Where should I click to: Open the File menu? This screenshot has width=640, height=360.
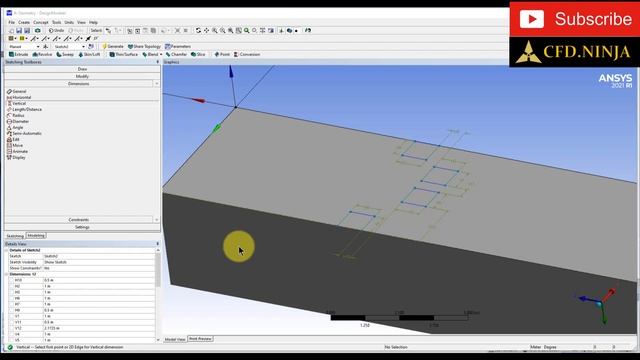pyautogui.click(x=11, y=22)
